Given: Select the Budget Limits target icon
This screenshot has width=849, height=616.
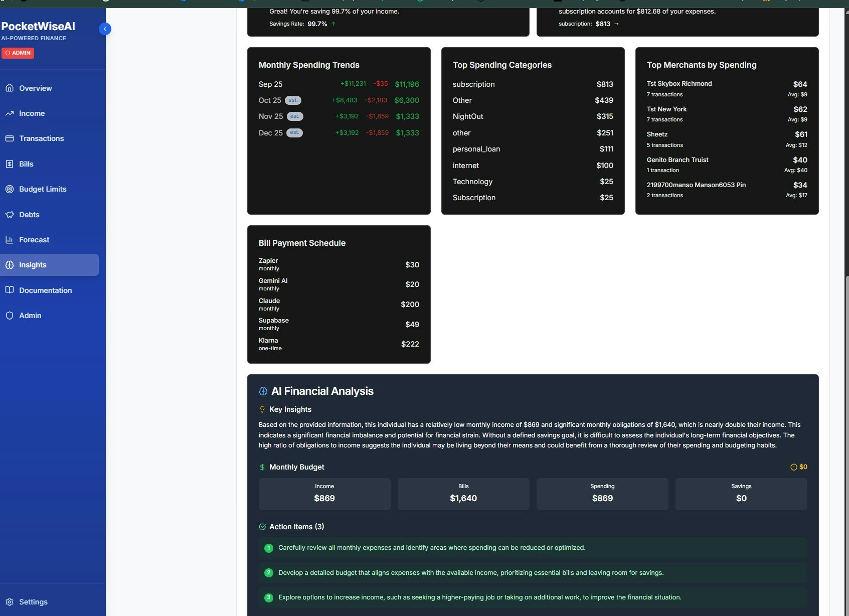Looking at the screenshot, I should tap(10, 189).
